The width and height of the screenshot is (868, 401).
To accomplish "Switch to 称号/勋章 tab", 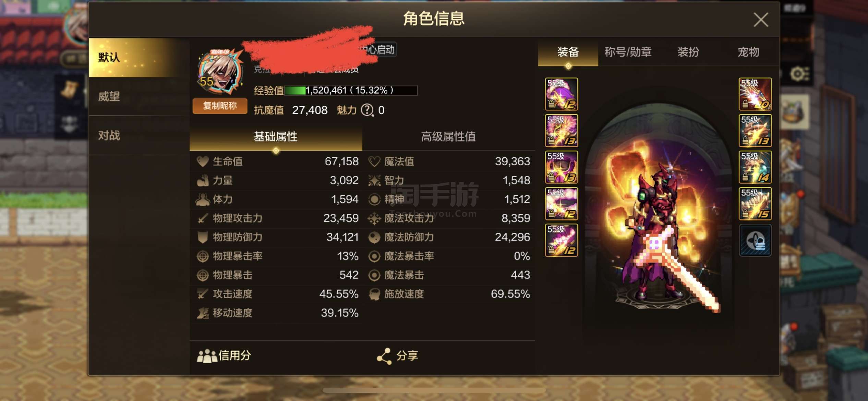I will [628, 52].
